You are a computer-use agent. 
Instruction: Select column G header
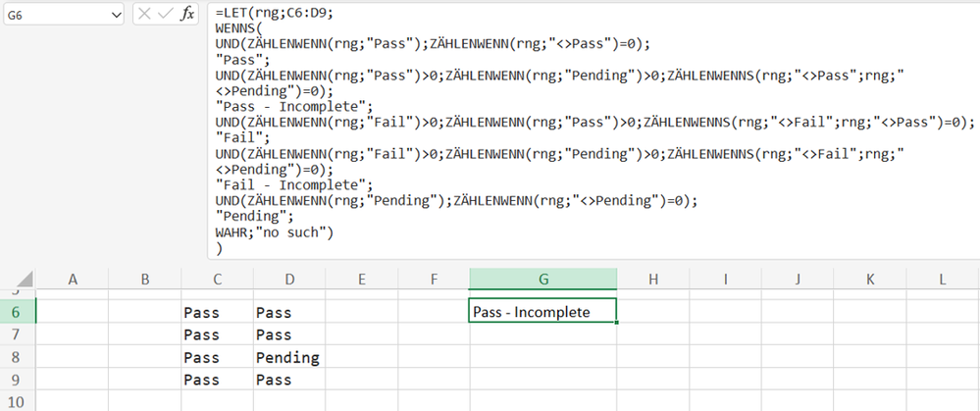(543, 280)
